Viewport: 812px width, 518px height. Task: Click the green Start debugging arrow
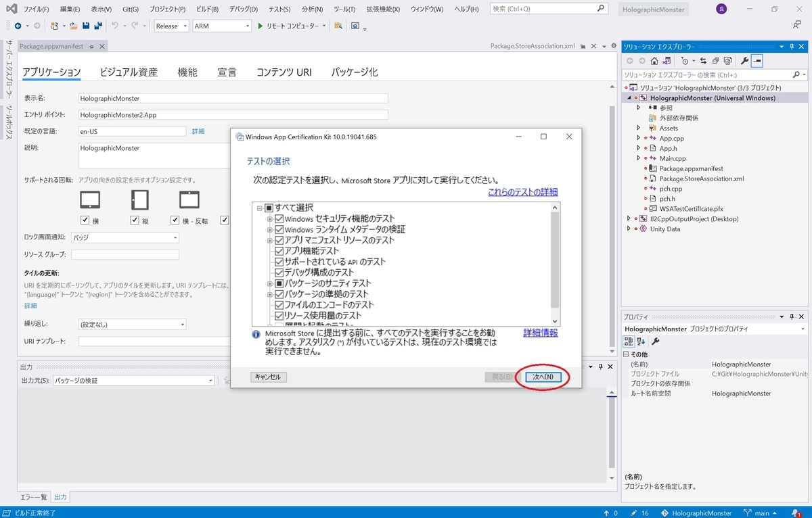260,26
